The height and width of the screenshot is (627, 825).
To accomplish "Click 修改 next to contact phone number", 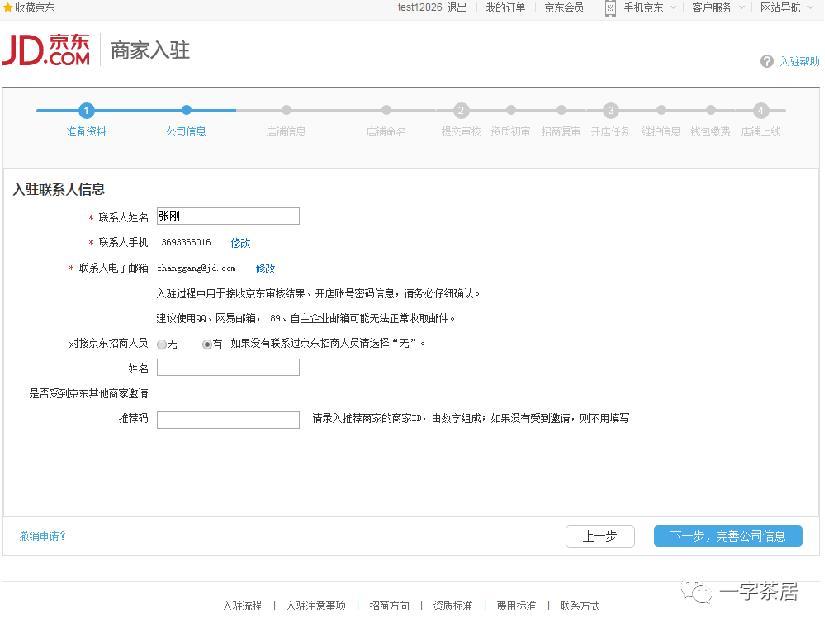I will click(x=240, y=242).
